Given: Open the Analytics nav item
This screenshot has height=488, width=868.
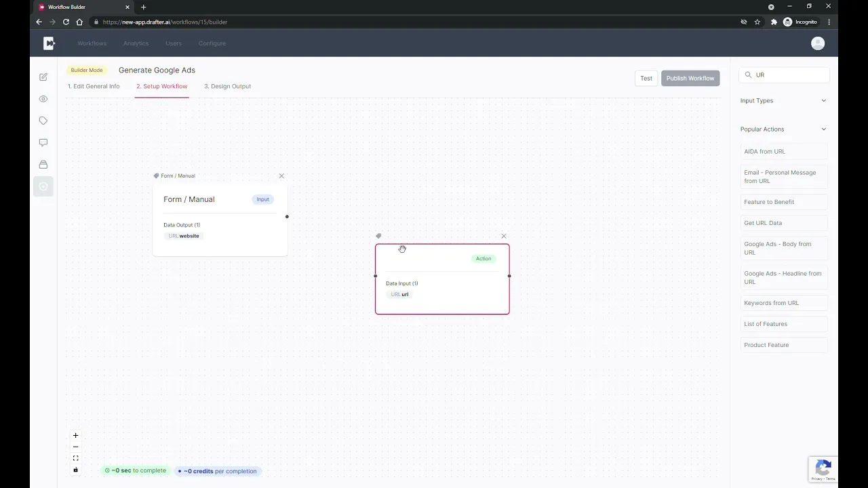Looking at the screenshot, I should pyautogui.click(x=136, y=43).
